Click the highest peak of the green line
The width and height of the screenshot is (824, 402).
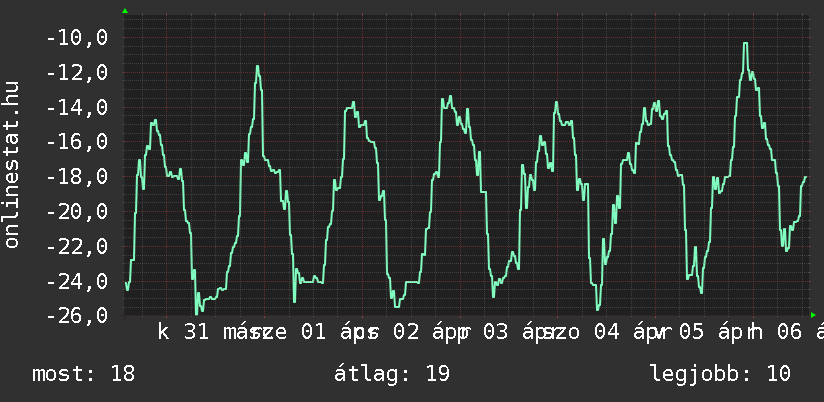pos(745,43)
